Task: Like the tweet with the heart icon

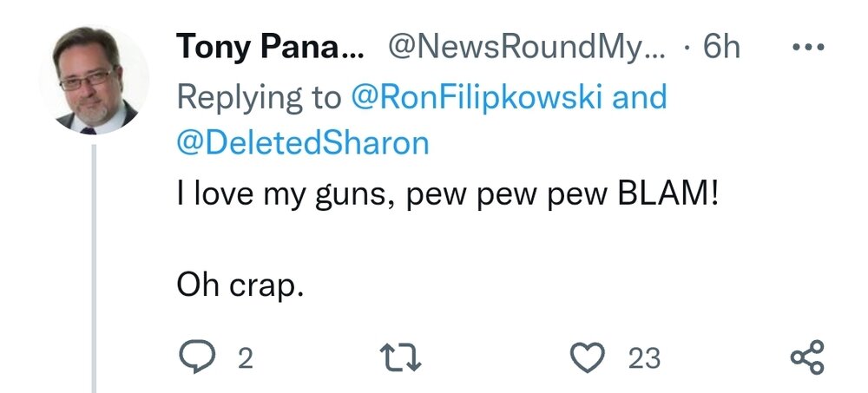Action: click(588, 357)
